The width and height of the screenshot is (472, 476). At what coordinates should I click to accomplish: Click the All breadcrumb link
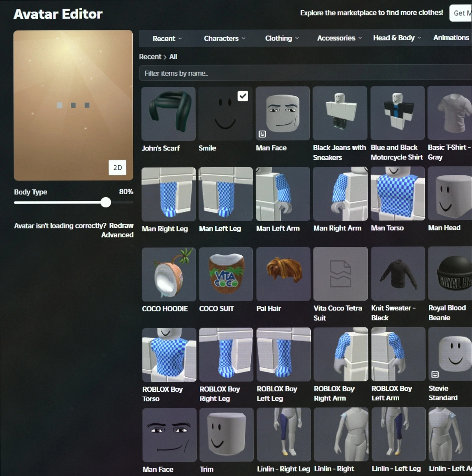(x=173, y=57)
